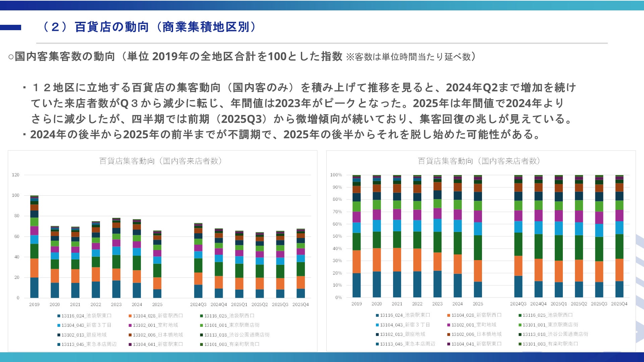The height and width of the screenshot is (362, 644).
Task: Select the 2025 bar in the percentage chart
Action: click(x=478, y=236)
